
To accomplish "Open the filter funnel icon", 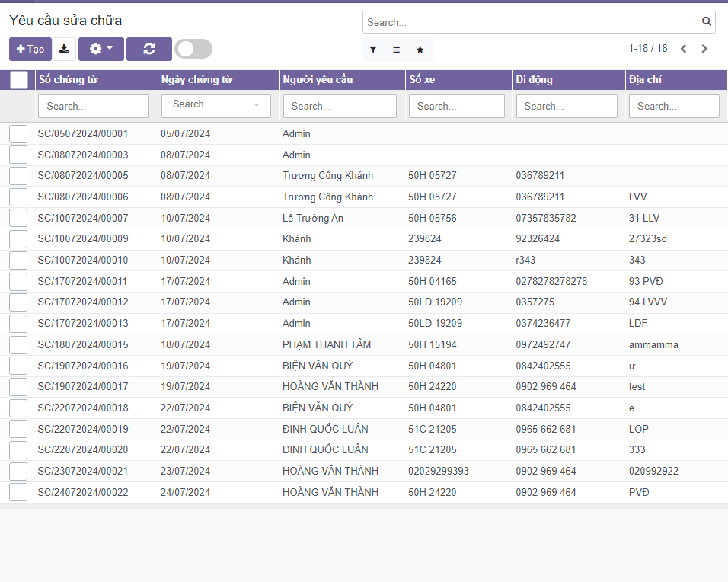I will tap(373, 50).
